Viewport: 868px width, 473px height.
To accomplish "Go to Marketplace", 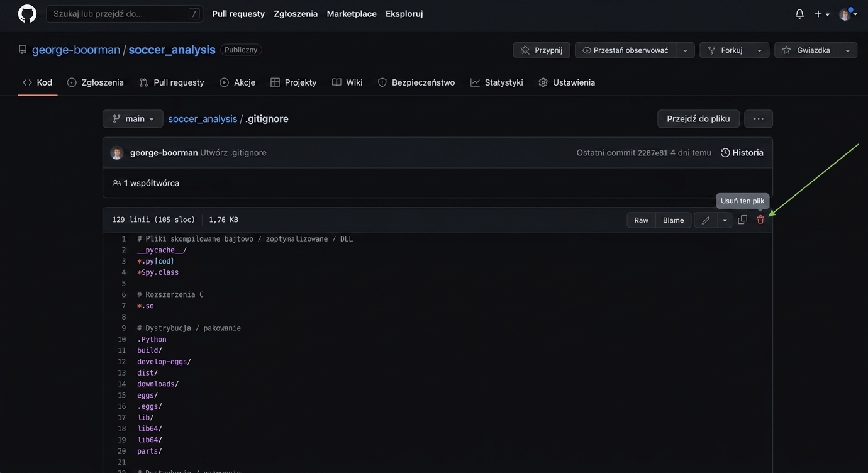I will coord(352,14).
